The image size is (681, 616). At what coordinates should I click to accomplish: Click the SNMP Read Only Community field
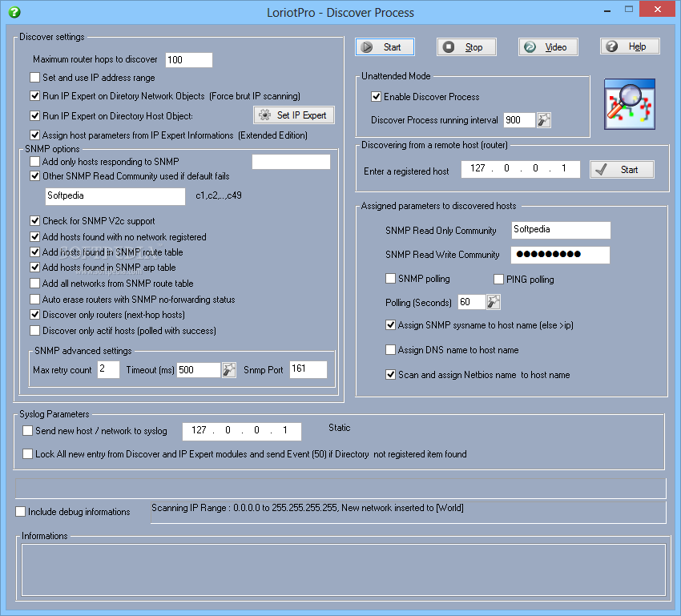(x=561, y=230)
